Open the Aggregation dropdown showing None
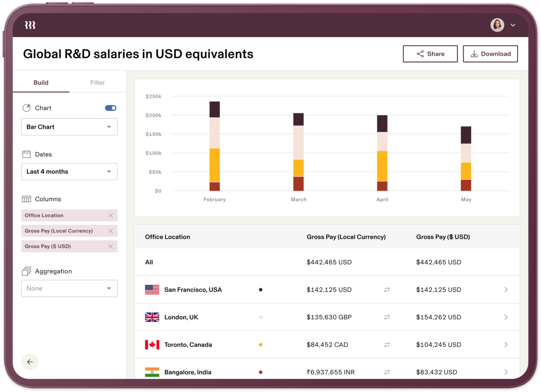The height and width of the screenshot is (392, 541). pos(69,288)
